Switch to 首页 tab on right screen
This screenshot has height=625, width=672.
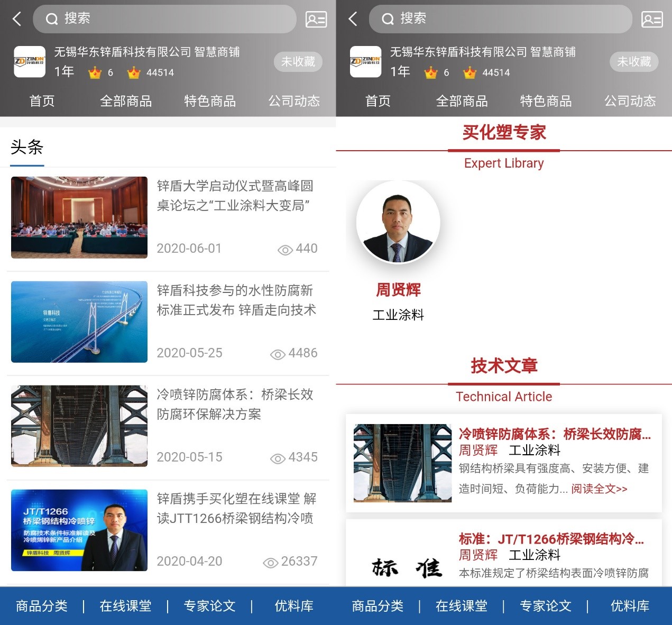(x=378, y=101)
